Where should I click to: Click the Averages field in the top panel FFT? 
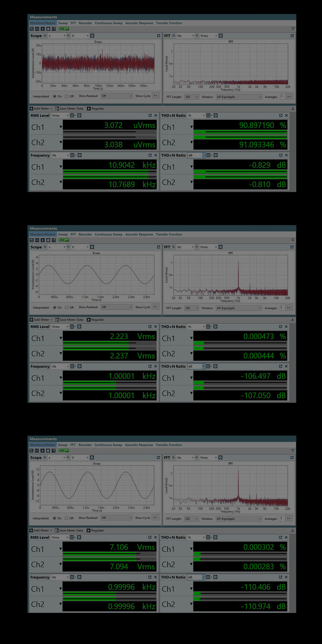[x=282, y=97]
